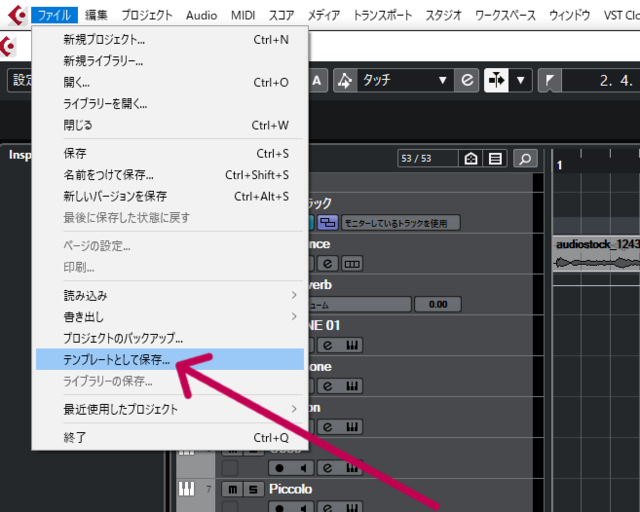The width and height of the screenshot is (640, 512).
Task: Open e channel settings on the 'one' track
Action: pos(327,386)
